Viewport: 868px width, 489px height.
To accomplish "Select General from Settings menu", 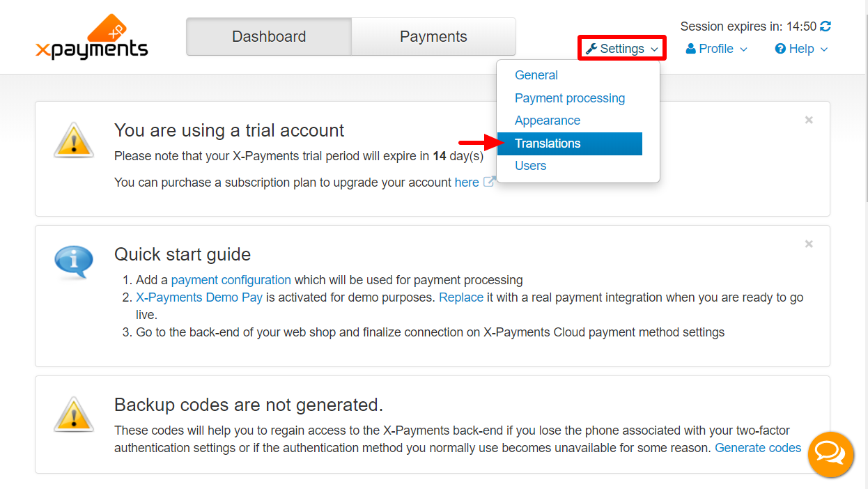I will tap(536, 75).
